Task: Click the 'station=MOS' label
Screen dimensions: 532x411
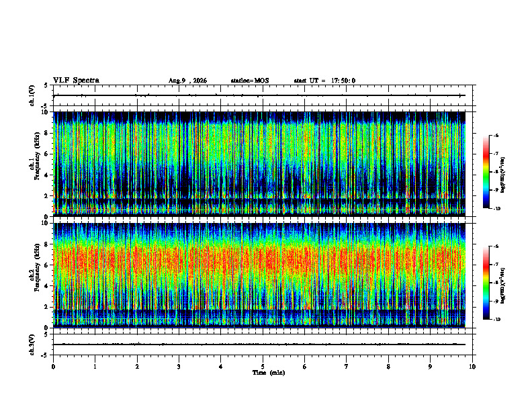Action: (x=250, y=81)
